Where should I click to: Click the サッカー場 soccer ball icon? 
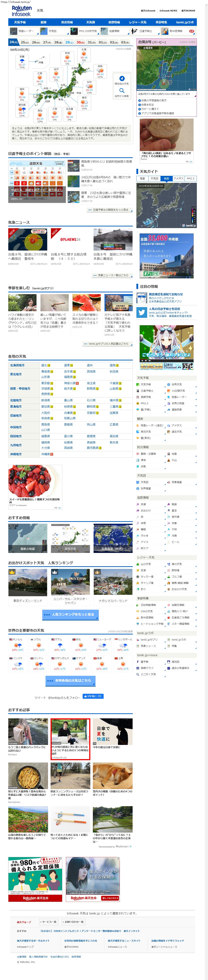point(138,577)
